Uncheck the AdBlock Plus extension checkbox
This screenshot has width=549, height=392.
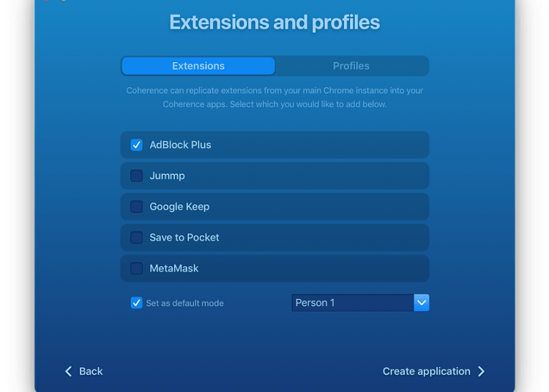(x=137, y=145)
